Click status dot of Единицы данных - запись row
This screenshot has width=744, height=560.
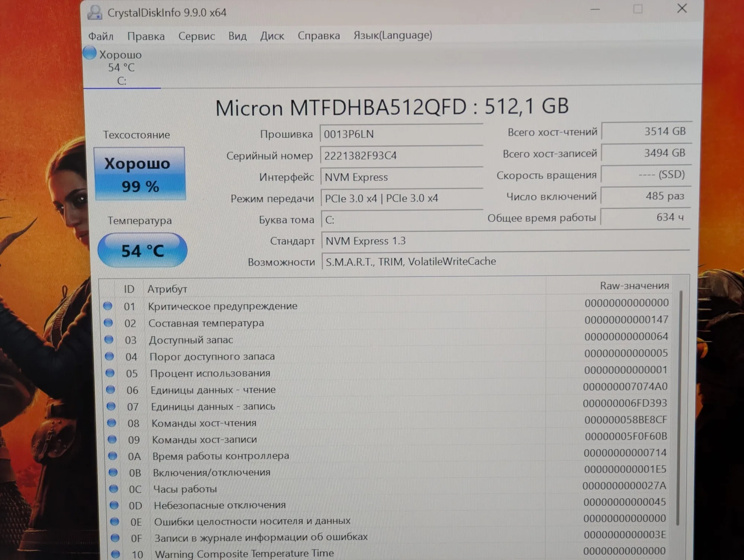[x=111, y=406]
